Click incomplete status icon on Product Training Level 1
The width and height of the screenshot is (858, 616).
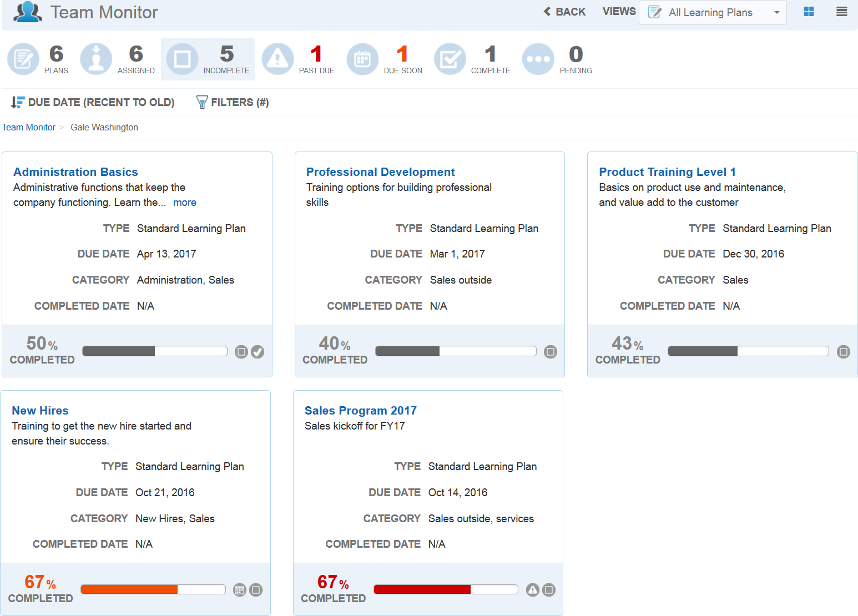[x=844, y=352]
